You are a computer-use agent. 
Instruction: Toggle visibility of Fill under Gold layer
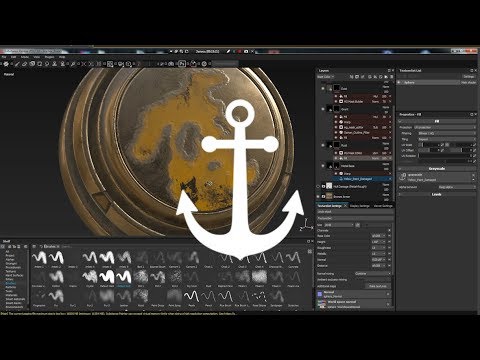point(336,96)
